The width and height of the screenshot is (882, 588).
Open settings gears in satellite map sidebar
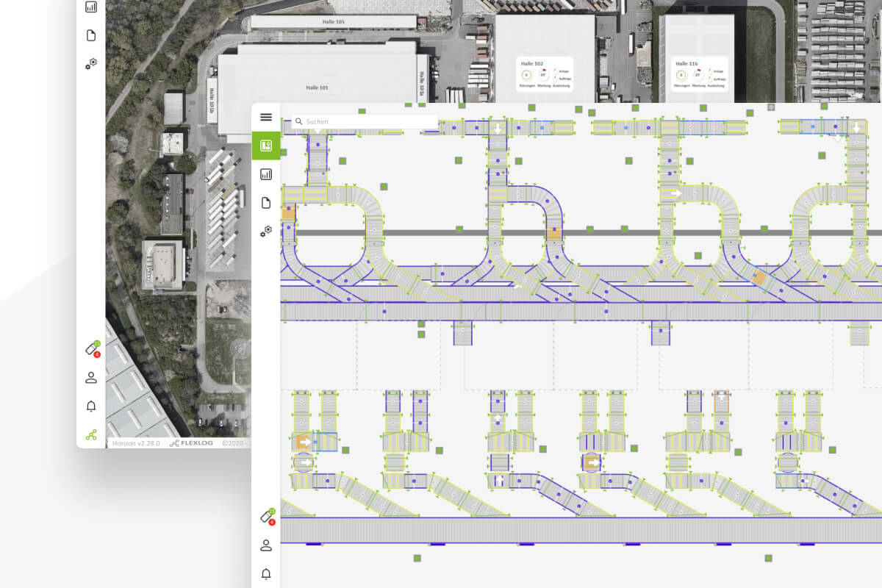(91, 64)
